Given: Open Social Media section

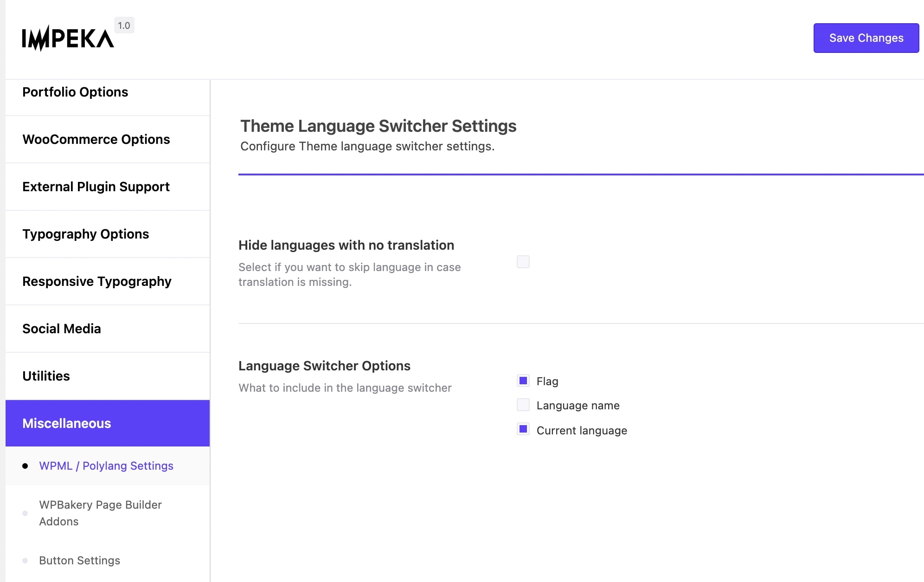Looking at the screenshot, I should click(61, 329).
